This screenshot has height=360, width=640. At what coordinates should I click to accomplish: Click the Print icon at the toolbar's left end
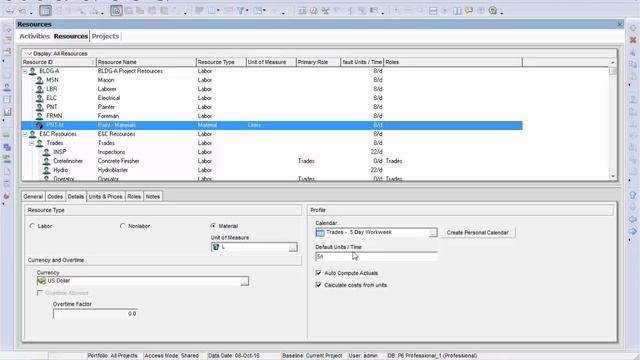tap(10, 11)
